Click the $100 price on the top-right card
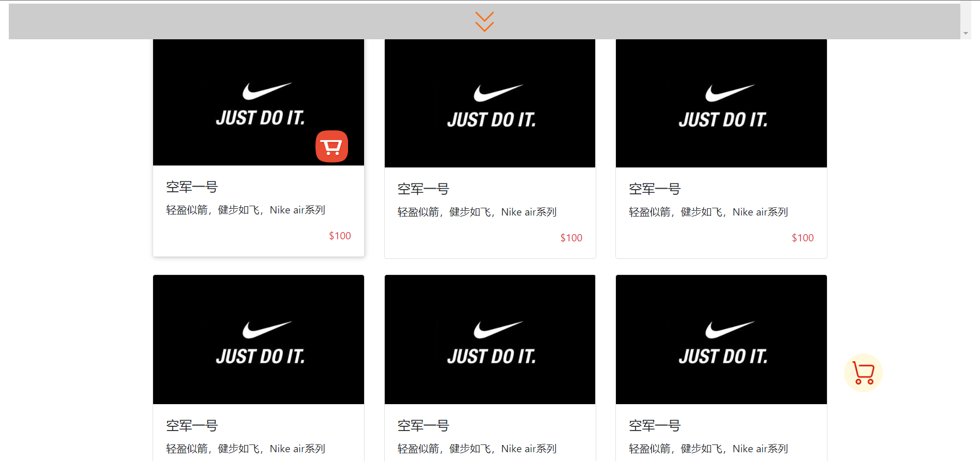The height and width of the screenshot is (461, 980). coord(803,238)
